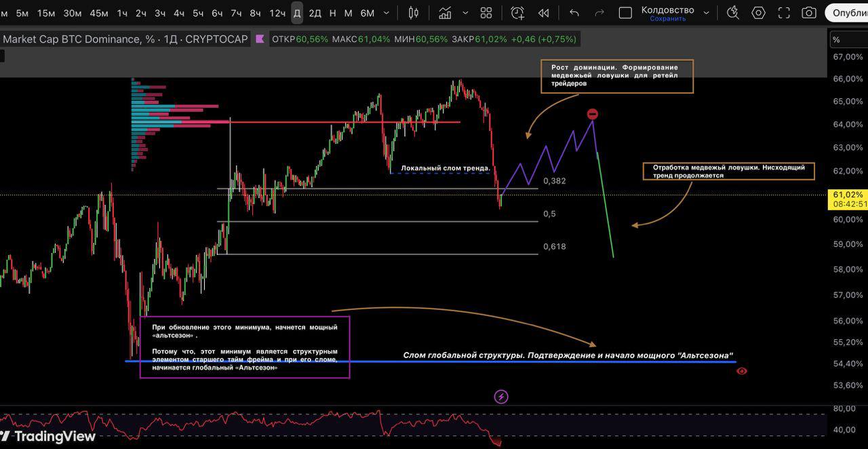This screenshot has width=868, height=449.
Task: Select the purple 'При обновление этого минимума' note
Action: (245, 347)
